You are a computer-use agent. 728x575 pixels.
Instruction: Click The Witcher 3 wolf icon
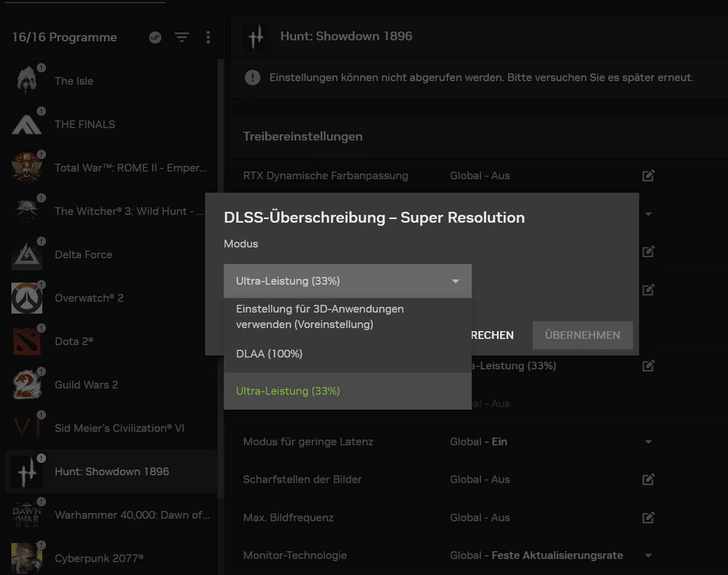point(27,211)
